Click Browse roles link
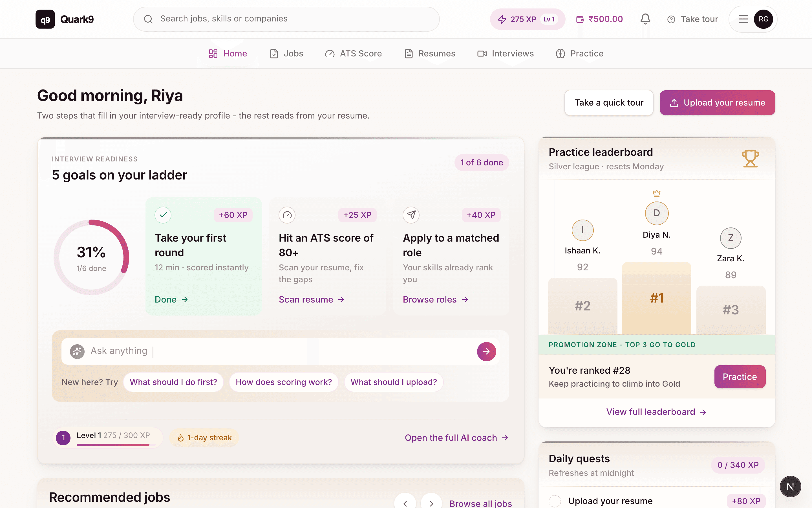The height and width of the screenshot is (508, 812). point(435,299)
